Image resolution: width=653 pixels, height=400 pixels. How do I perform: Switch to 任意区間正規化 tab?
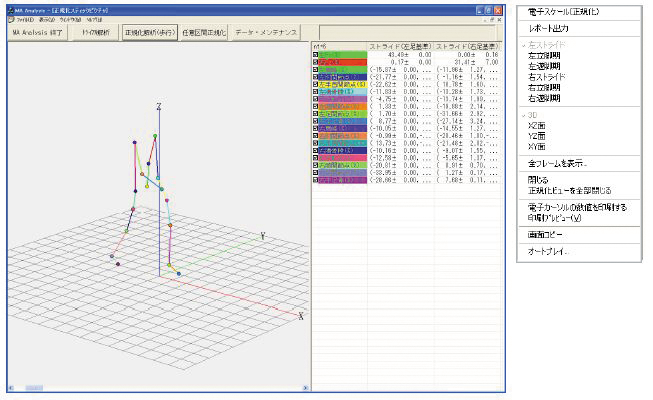205,32
